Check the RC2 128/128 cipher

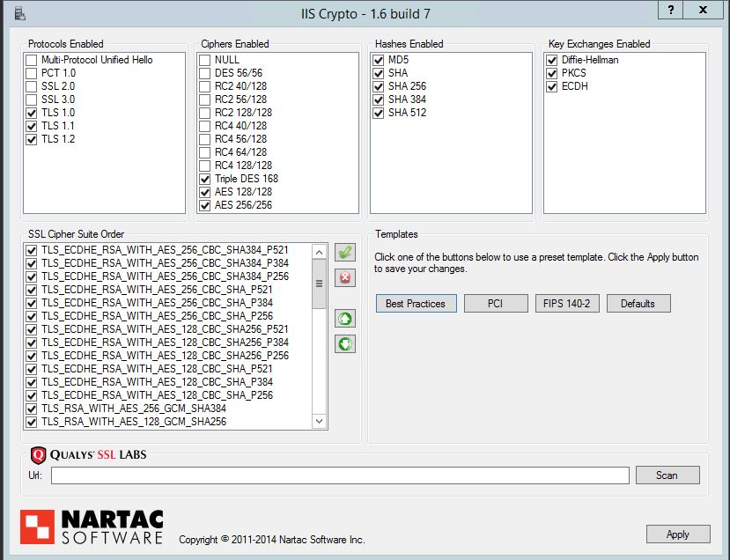(205, 113)
